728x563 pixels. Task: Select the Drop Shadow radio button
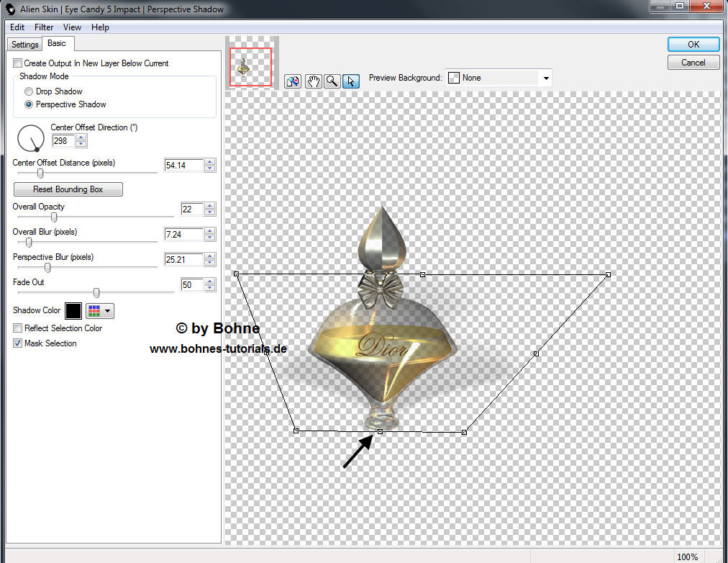pos(29,91)
